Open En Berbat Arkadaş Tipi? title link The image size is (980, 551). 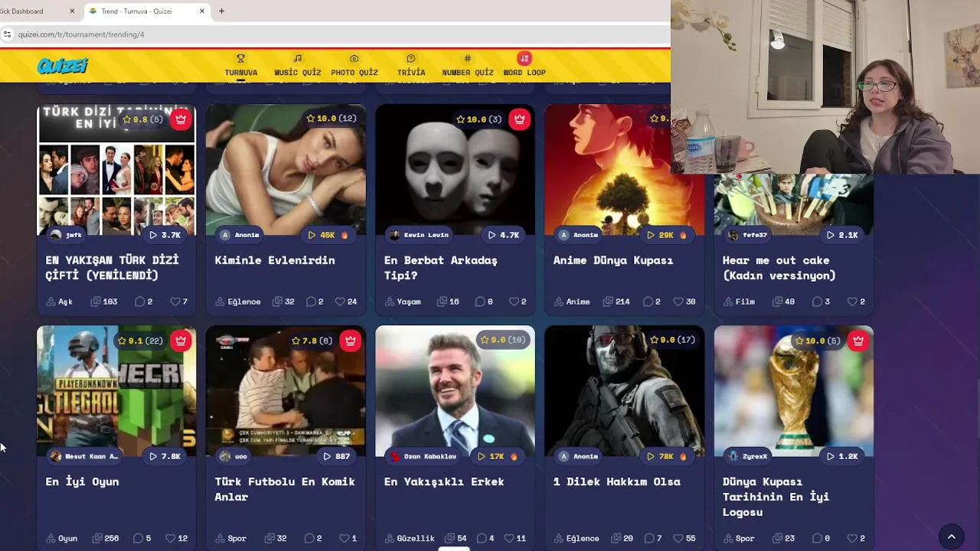click(440, 268)
